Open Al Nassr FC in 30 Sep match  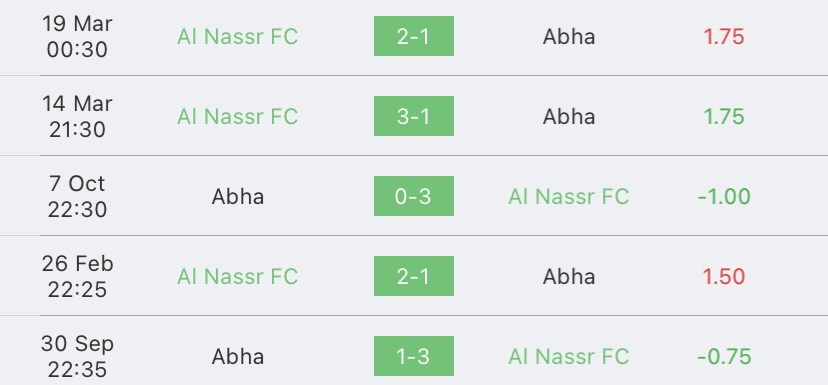tap(569, 356)
